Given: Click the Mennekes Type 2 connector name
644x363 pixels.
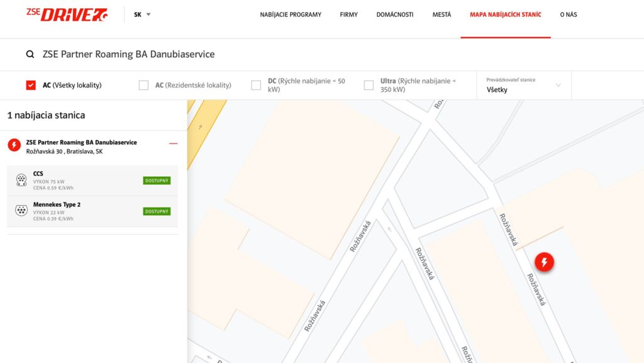Looking at the screenshot, I should pos(57,204).
